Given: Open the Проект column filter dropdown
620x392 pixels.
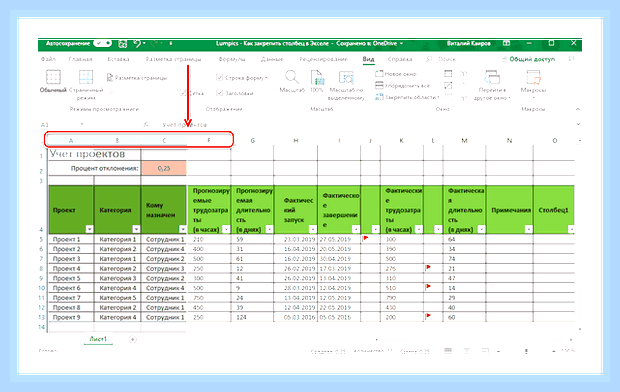Looking at the screenshot, I should pyautogui.click(x=89, y=229).
